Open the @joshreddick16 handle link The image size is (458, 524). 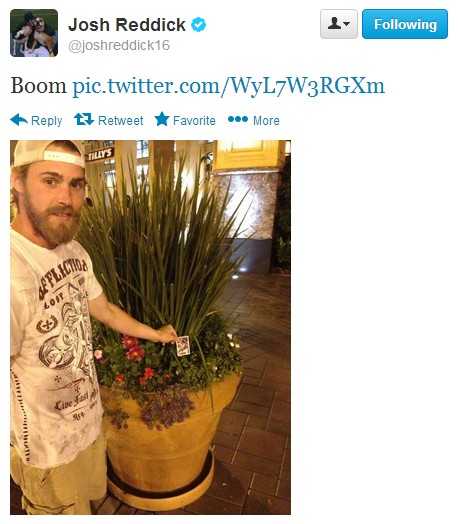119,45
